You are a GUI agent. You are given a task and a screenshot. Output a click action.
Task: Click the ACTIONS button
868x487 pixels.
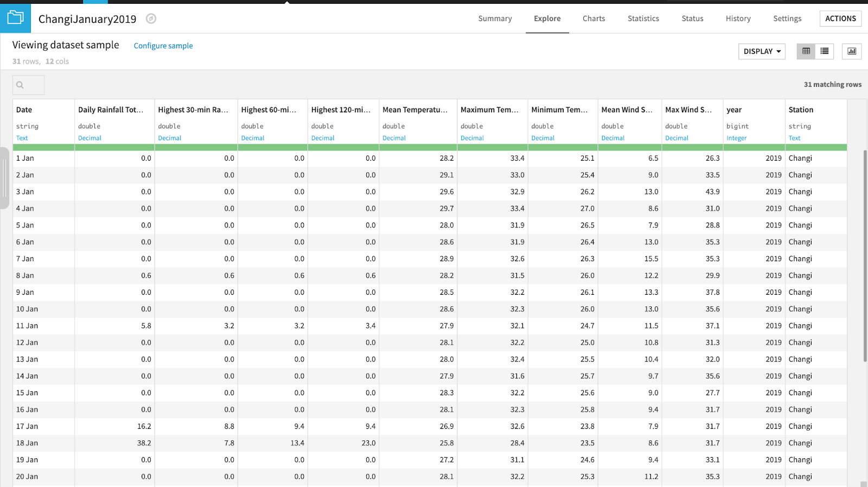tap(840, 18)
